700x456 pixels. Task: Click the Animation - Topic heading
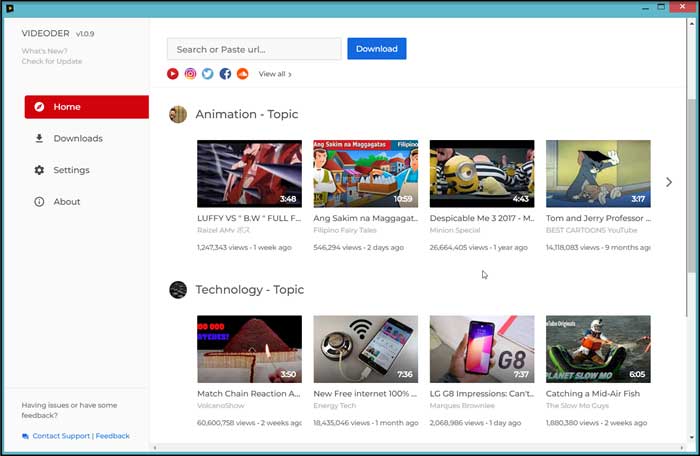247,114
